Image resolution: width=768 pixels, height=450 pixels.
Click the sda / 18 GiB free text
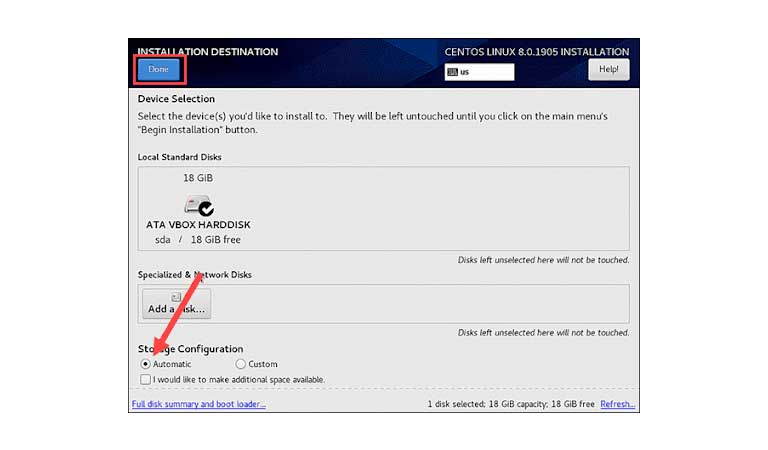(x=198, y=240)
